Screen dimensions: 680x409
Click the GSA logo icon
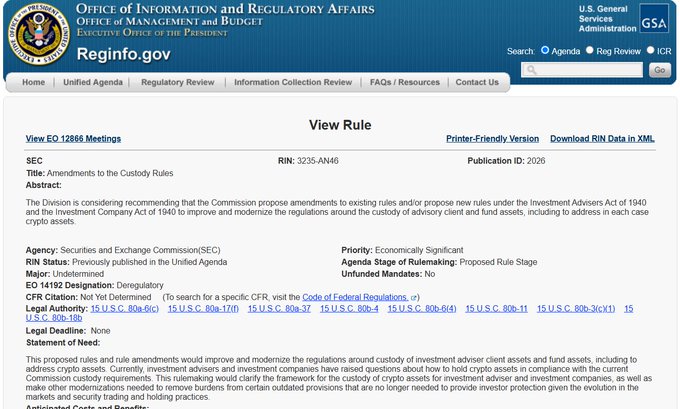[654, 19]
